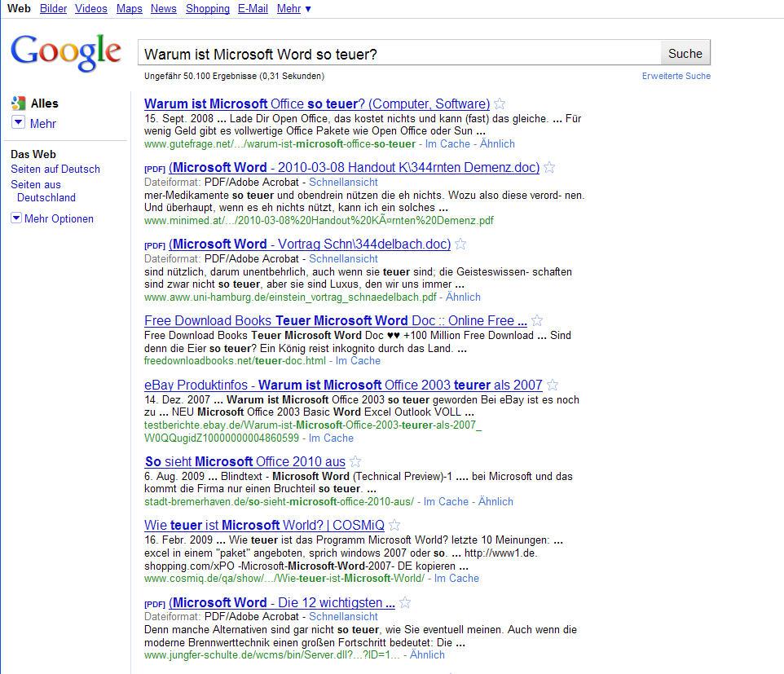
Task: Filter by Seiten auf Deutsch
Action: point(55,169)
